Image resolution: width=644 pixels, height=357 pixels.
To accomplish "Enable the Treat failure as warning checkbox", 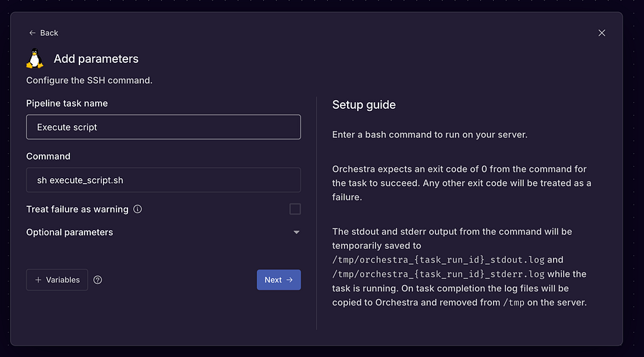I will 295,209.
